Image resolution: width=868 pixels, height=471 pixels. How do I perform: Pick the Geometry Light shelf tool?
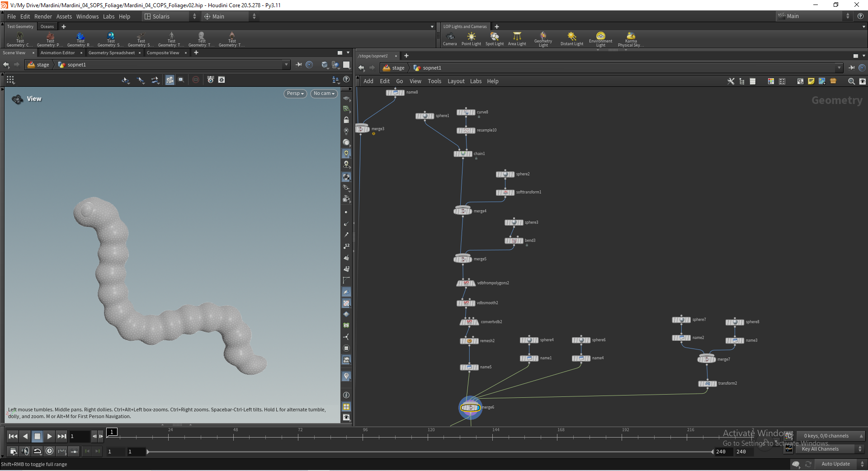click(543, 39)
